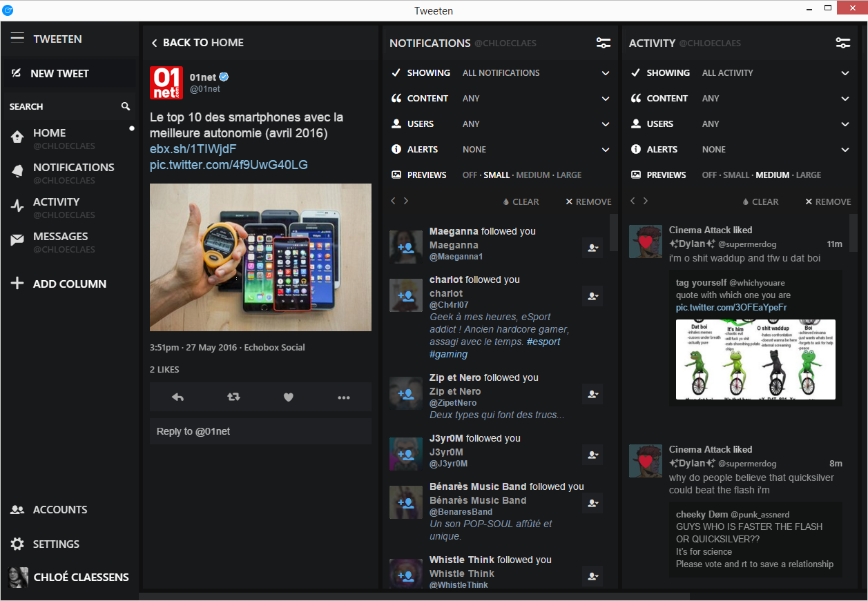Expand Showing dropdown in Notifications column
The width and height of the screenshot is (868, 601).
coord(605,73)
